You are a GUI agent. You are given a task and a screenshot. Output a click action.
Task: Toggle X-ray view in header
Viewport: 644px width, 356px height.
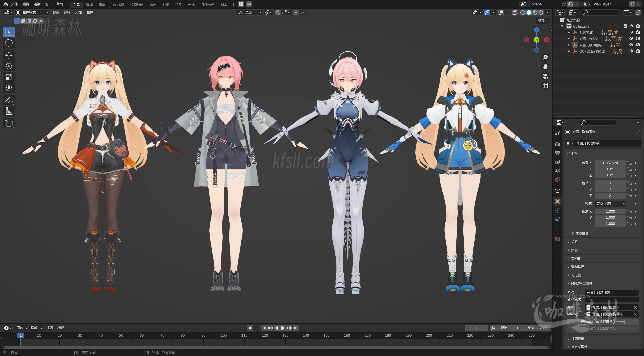click(x=515, y=12)
